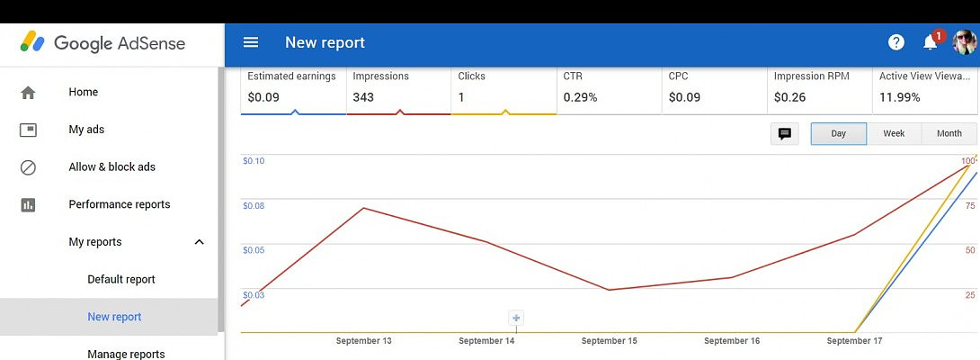This screenshot has width=980, height=360.
Task: Select the Estimated earnings metric card
Action: click(x=292, y=88)
